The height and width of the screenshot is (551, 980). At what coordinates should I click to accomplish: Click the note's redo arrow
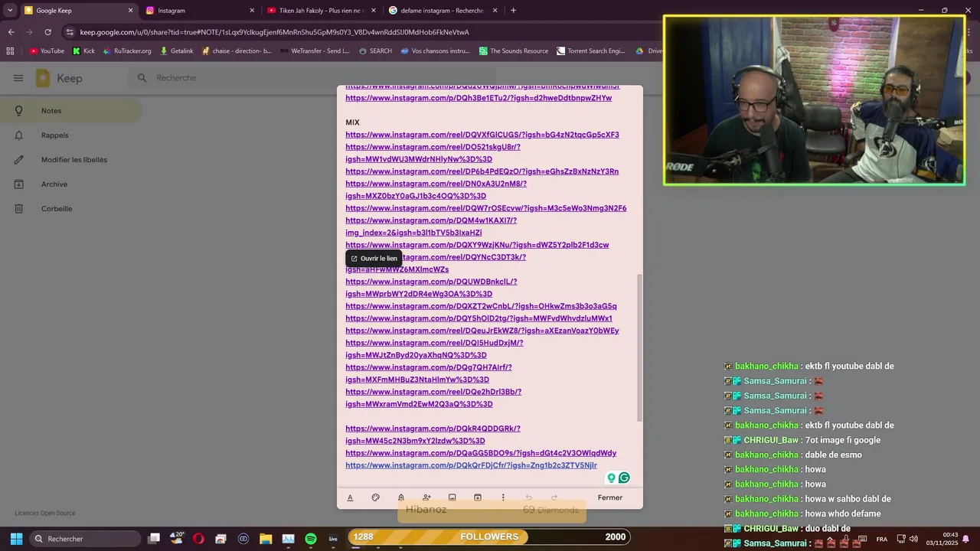(x=554, y=497)
